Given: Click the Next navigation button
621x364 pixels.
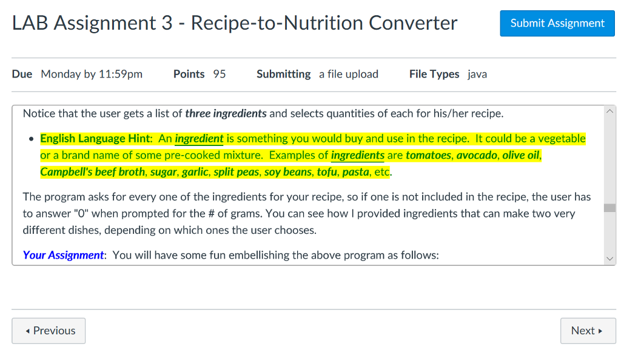Looking at the screenshot, I should click(x=587, y=331).
